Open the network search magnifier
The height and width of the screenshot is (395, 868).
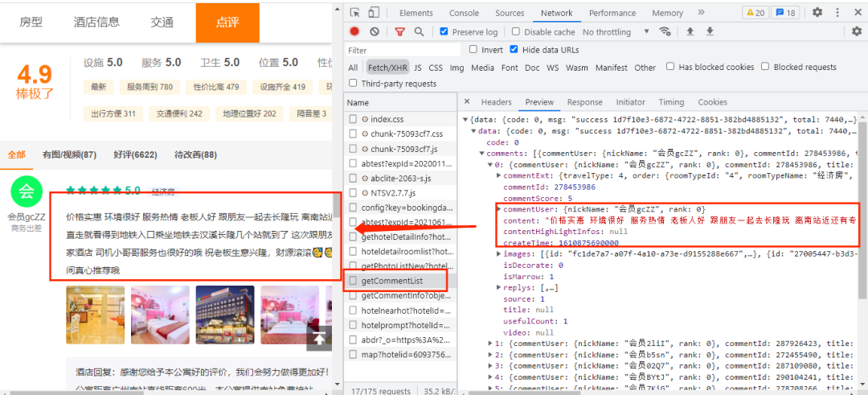(419, 31)
